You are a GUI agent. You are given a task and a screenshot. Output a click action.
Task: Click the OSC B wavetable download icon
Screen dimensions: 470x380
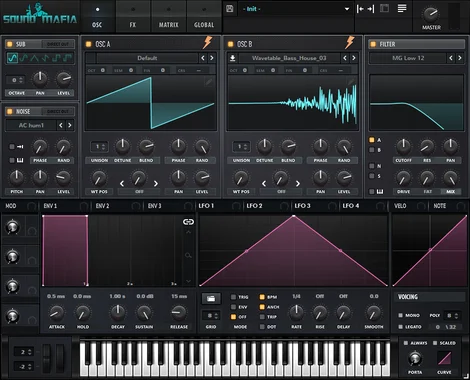point(233,58)
